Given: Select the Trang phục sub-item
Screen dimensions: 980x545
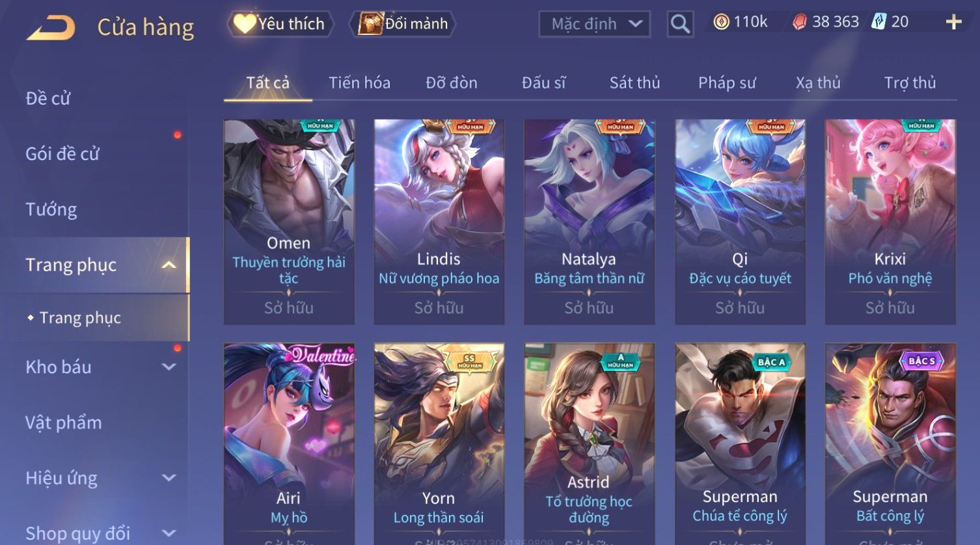Looking at the screenshot, I should click(x=80, y=317).
